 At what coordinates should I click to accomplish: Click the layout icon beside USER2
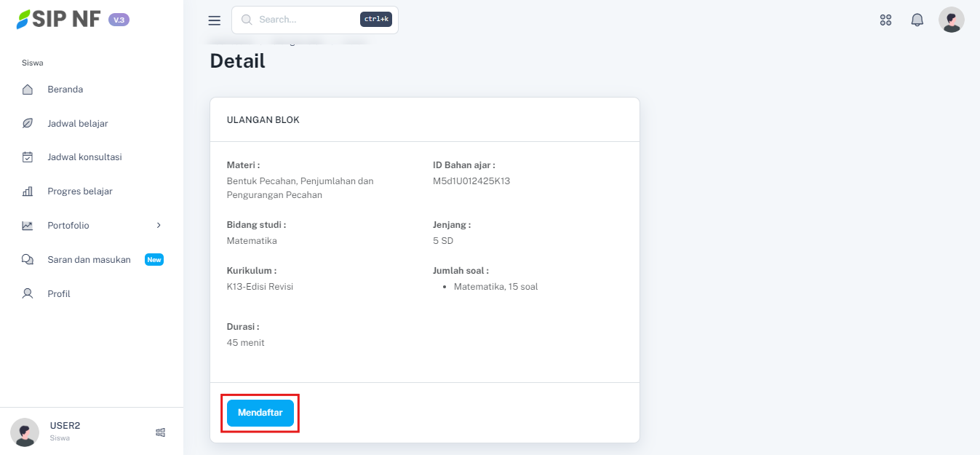161,432
